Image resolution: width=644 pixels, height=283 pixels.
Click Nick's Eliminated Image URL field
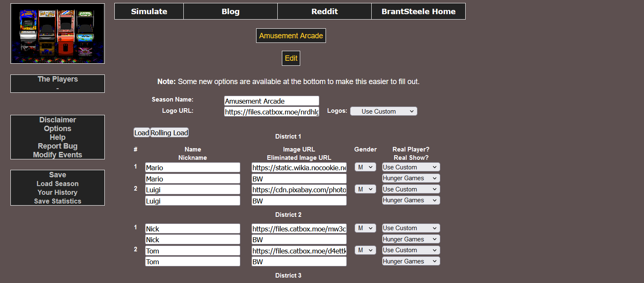tap(299, 239)
